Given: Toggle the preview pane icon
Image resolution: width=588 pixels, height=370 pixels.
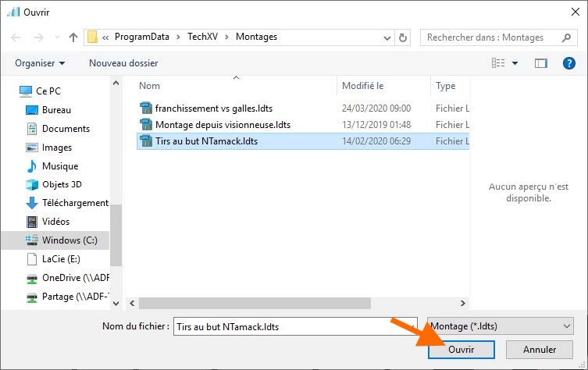Looking at the screenshot, I should click(x=540, y=62).
